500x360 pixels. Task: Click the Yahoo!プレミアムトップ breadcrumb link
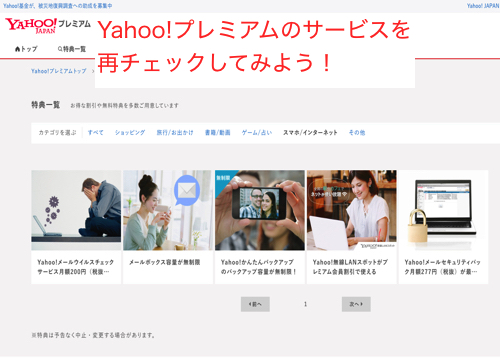point(59,71)
